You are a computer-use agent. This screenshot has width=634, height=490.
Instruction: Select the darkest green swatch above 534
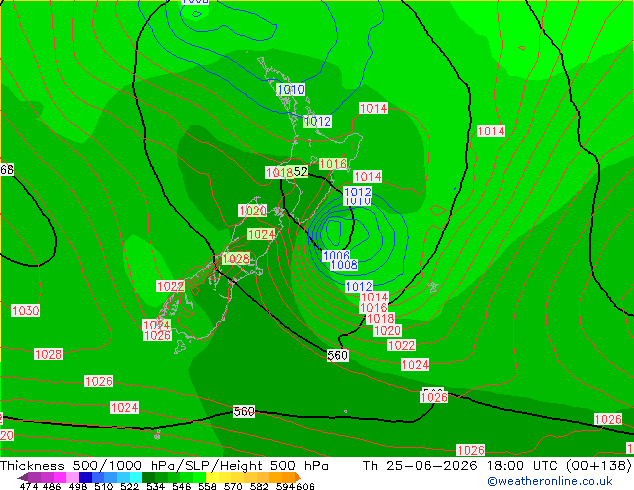(148, 477)
